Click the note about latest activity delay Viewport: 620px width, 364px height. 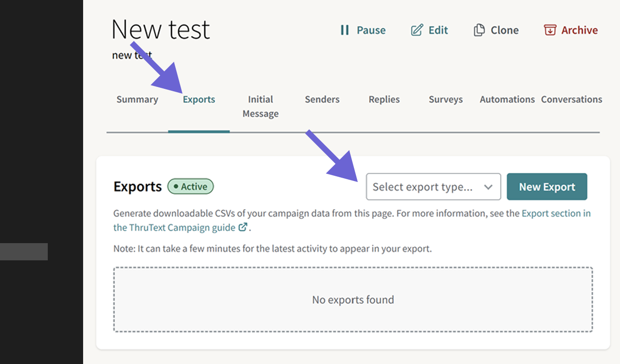point(272,249)
